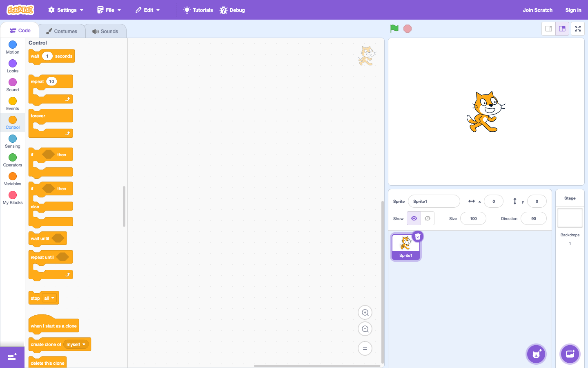Select the My Blocks category

[x=13, y=198]
